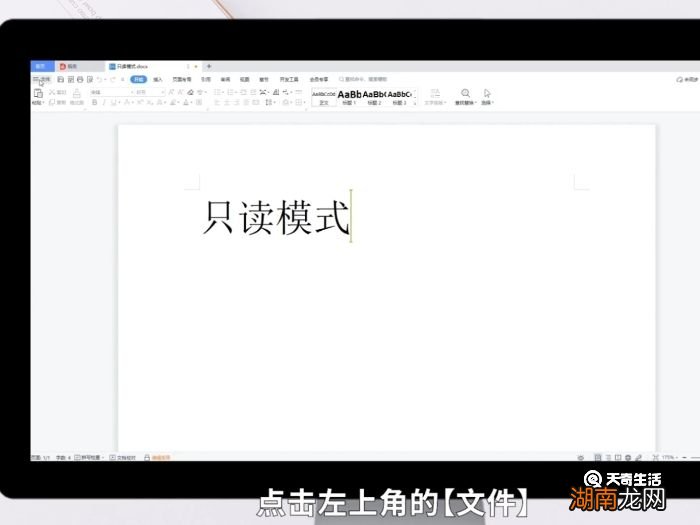Image resolution: width=700 pixels, height=525 pixels.
Task: Toggle Italic formatting
Action: click(104, 102)
